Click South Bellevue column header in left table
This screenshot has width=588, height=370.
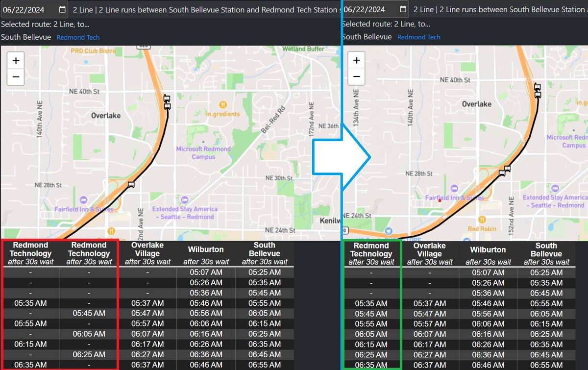pos(265,253)
